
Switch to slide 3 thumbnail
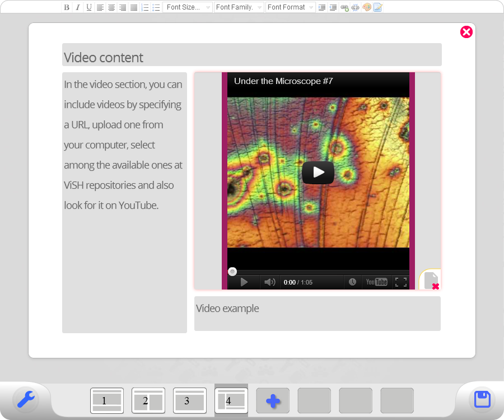pos(190,401)
